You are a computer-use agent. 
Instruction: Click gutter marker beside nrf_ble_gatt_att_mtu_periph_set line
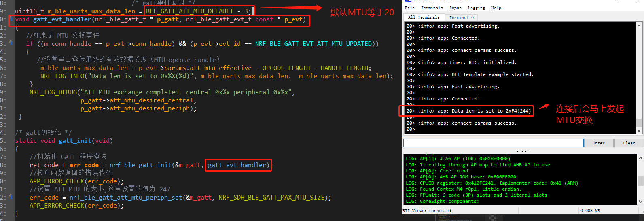tap(11, 197)
